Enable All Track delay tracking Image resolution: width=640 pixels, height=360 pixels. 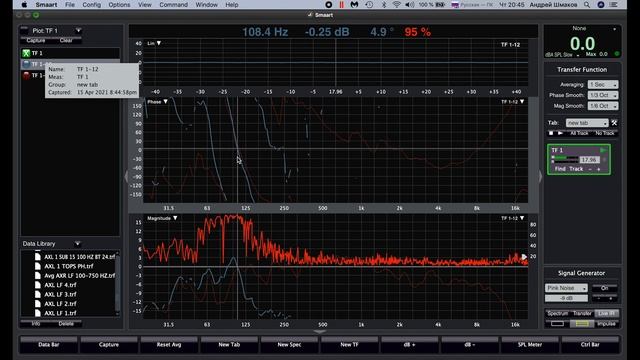[x=579, y=133]
